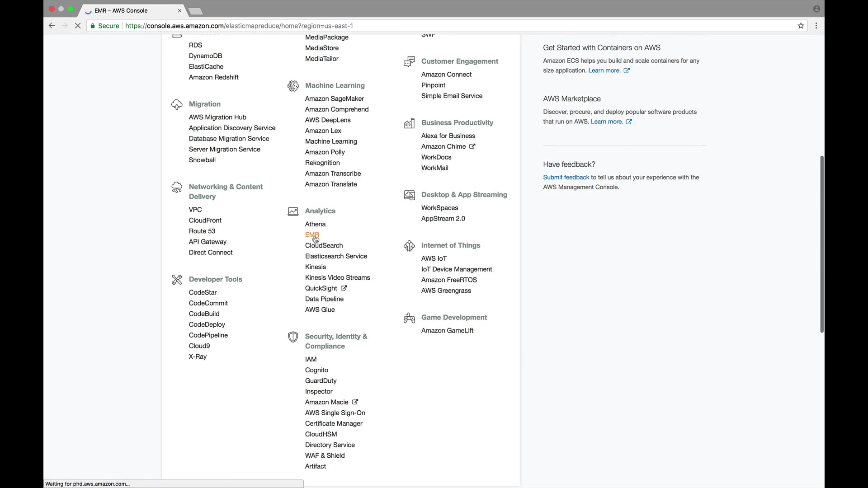Open Amazon SageMaker service
This screenshot has width=868, height=488.
pos(334,99)
